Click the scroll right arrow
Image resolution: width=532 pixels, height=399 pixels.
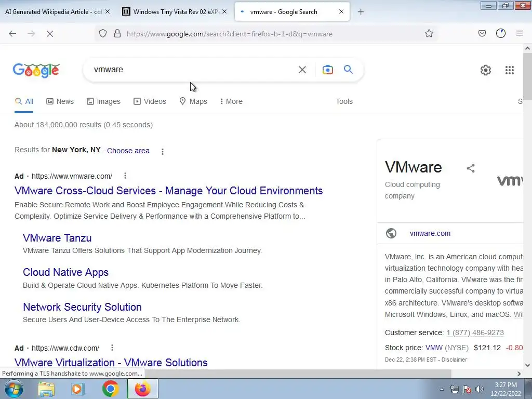coord(519,374)
